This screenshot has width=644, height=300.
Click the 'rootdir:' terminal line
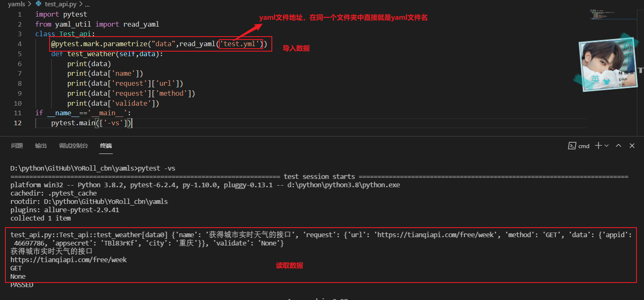coord(89,202)
